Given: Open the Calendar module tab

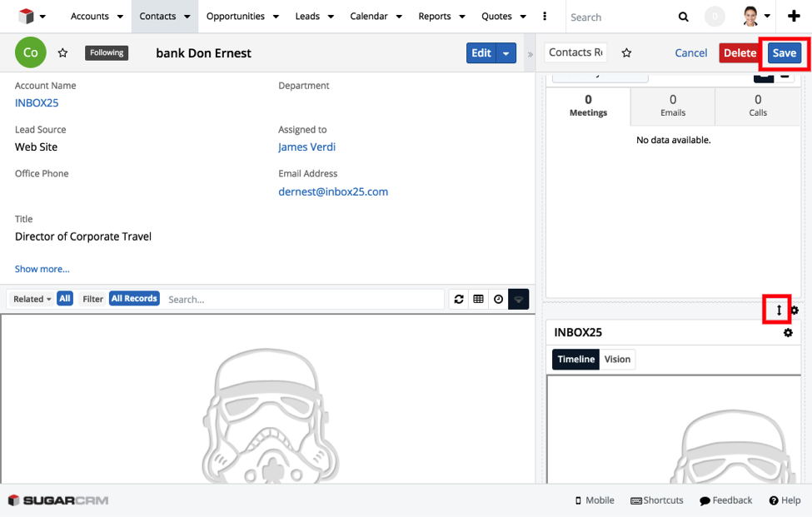Looking at the screenshot, I should pos(369,16).
